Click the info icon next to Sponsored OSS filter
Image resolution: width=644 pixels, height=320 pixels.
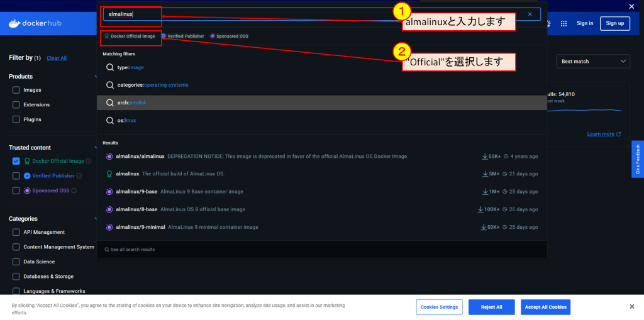click(x=74, y=190)
